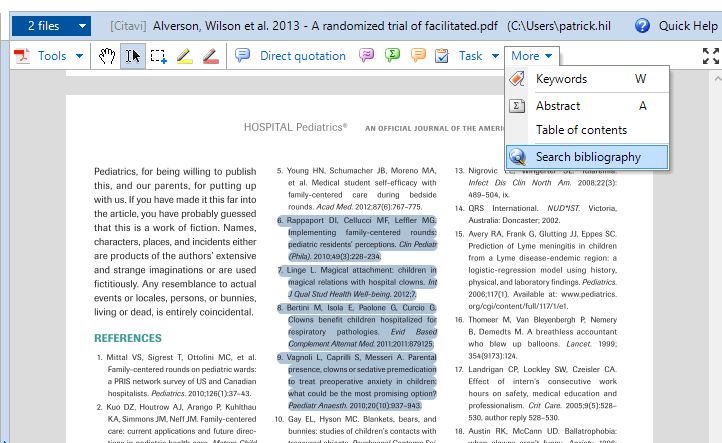Select the Hand pan tool

point(107,56)
